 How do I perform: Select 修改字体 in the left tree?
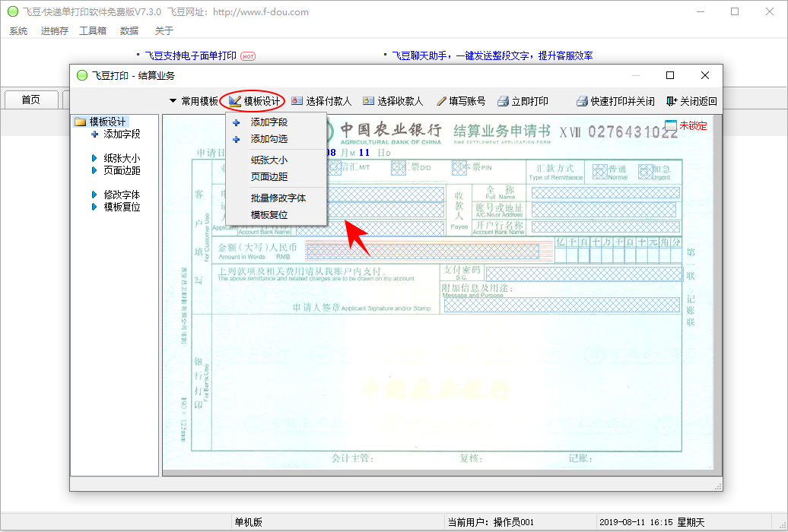click(x=122, y=195)
